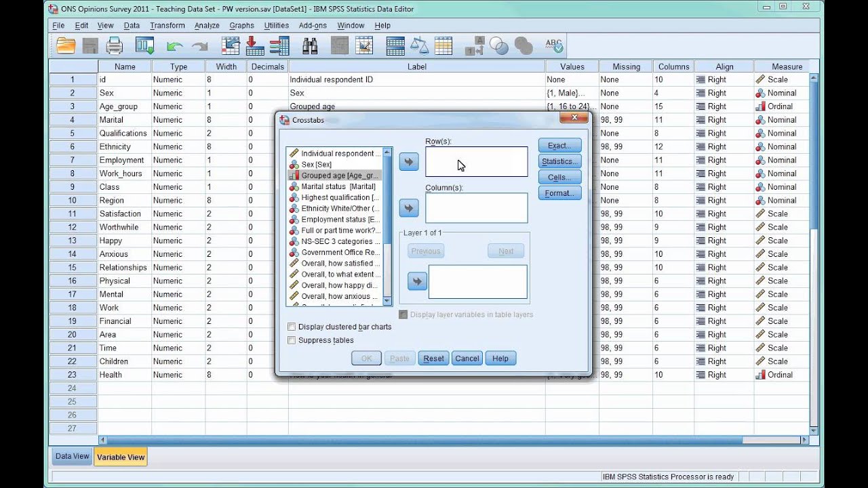
Task: Select Employment status variable in list
Action: pyautogui.click(x=334, y=220)
